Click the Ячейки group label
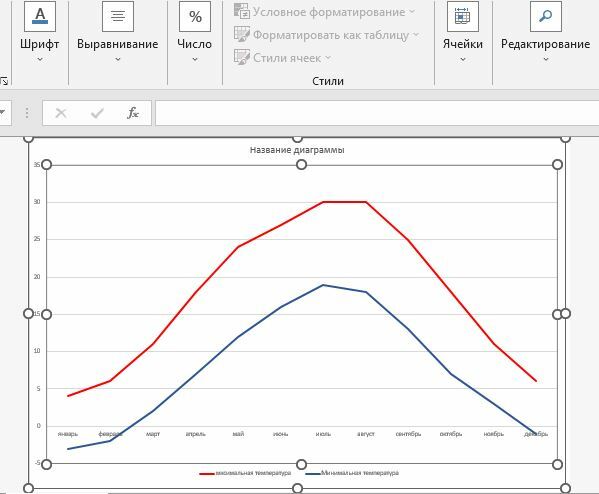This screenshot has height=494, width=599. click(x=463, y=44)
